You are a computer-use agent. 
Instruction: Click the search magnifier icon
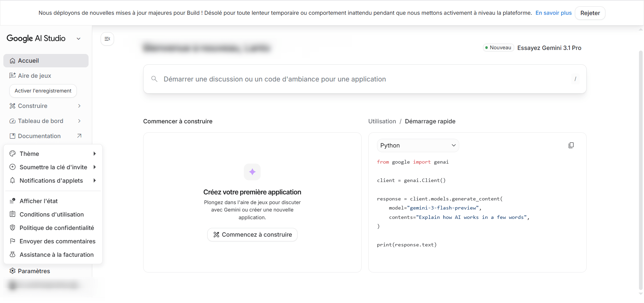154,79
